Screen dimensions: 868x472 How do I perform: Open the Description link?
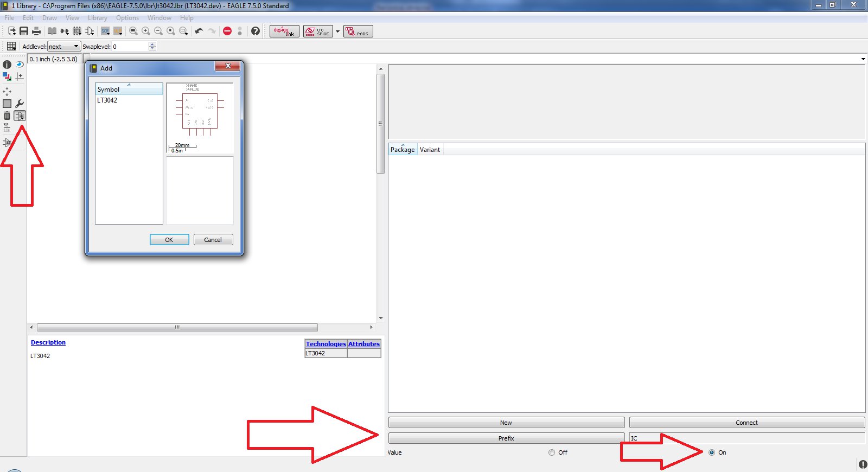[48, 342]
